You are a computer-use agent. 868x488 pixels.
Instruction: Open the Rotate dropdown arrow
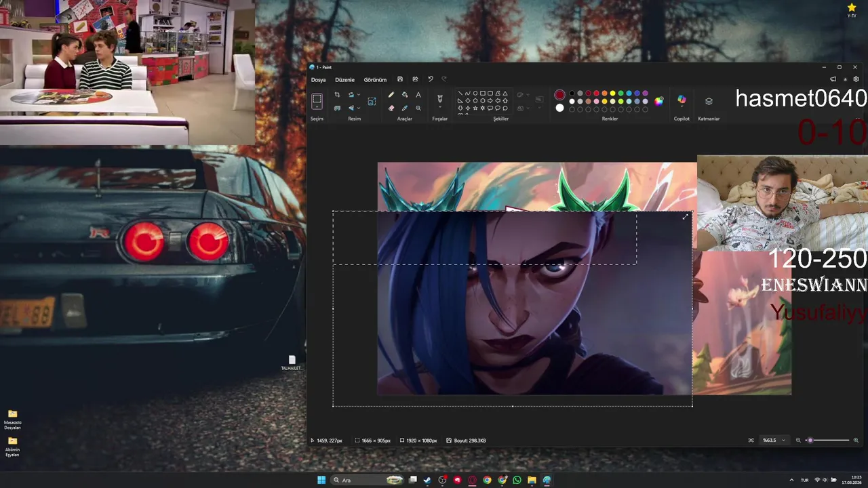358,95
